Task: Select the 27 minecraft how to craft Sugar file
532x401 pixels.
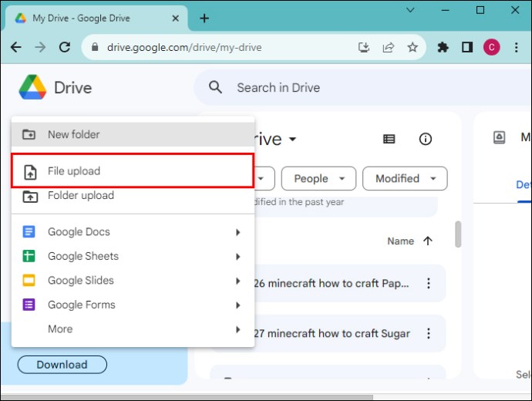Action: [332, 333]
